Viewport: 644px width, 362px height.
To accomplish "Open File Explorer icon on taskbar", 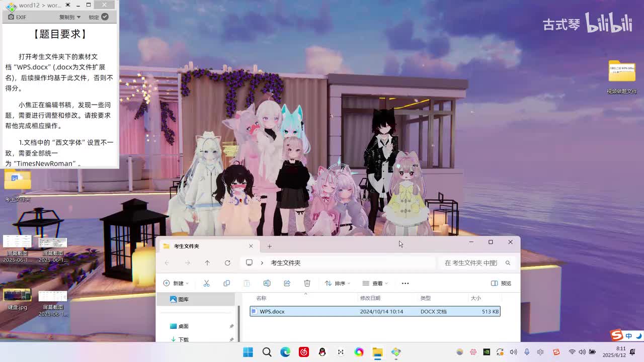I will pos(377,352).
